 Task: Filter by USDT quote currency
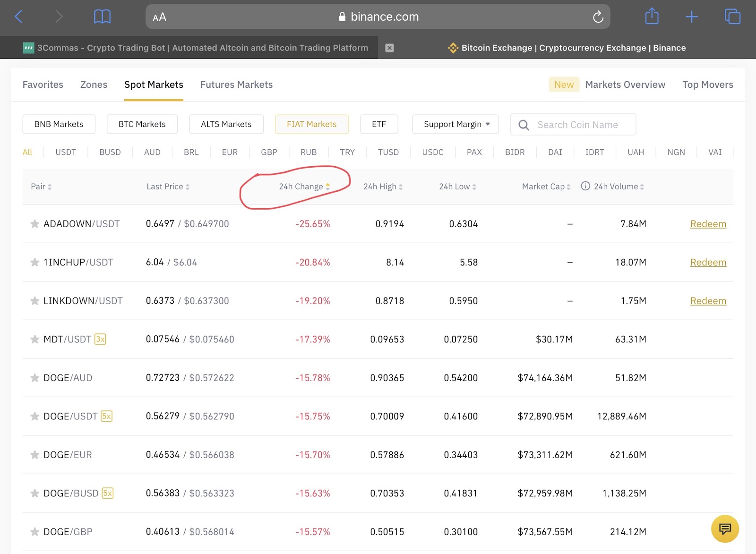click(x=66, y=152)
